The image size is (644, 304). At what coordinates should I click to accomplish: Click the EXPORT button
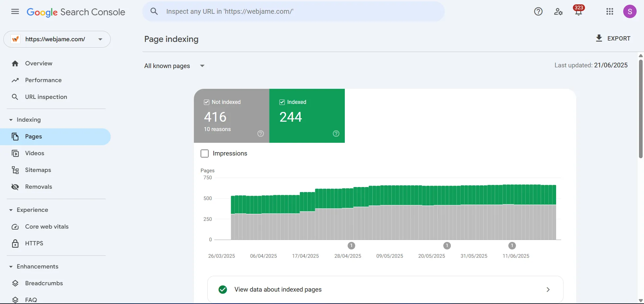coord(613,39)
